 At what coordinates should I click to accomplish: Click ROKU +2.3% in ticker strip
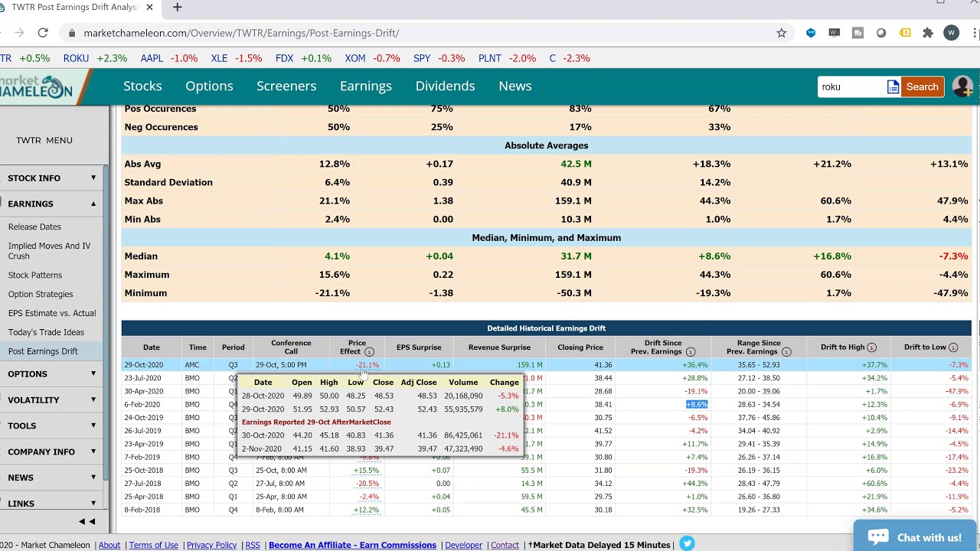click(x=95, y=58)
